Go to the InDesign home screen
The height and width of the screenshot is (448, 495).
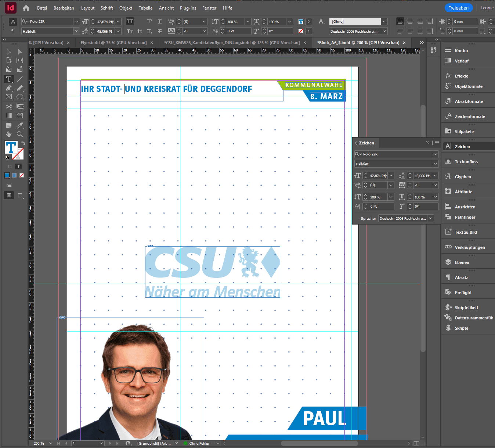(26, 8)
